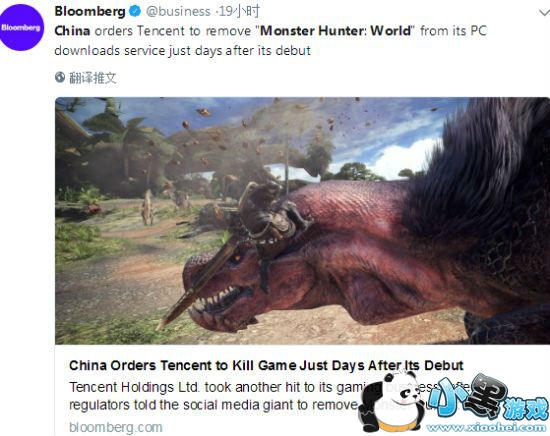
Task: Open the tweet options chevron at top right
Action: 544,13
